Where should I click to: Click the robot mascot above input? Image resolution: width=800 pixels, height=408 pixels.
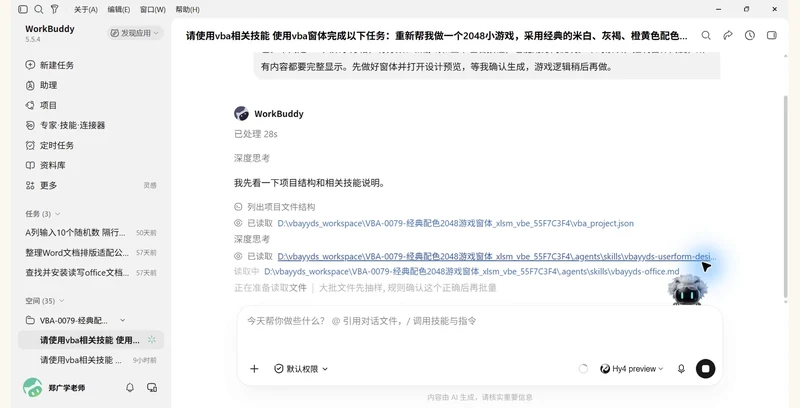click(x=687, y=290)
